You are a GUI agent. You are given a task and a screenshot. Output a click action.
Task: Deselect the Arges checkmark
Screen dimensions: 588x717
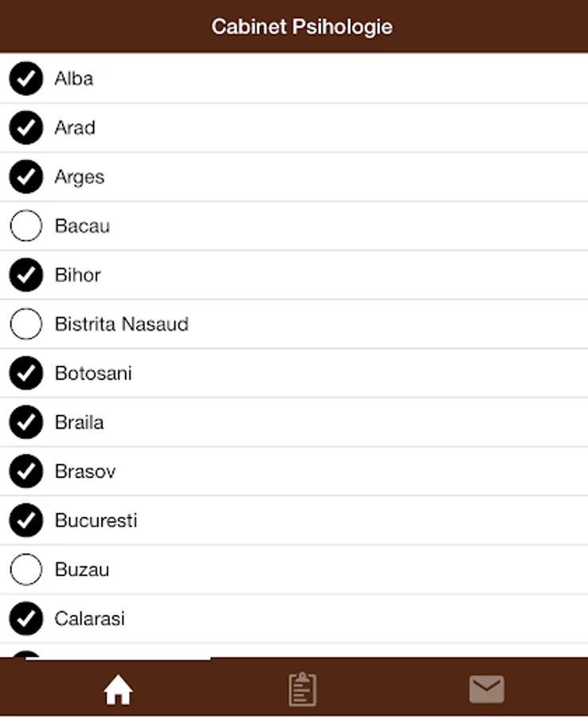(x=26, y=177)
